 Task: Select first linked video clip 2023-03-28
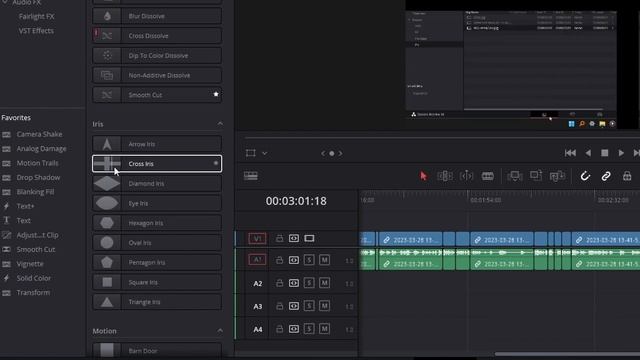411,240
